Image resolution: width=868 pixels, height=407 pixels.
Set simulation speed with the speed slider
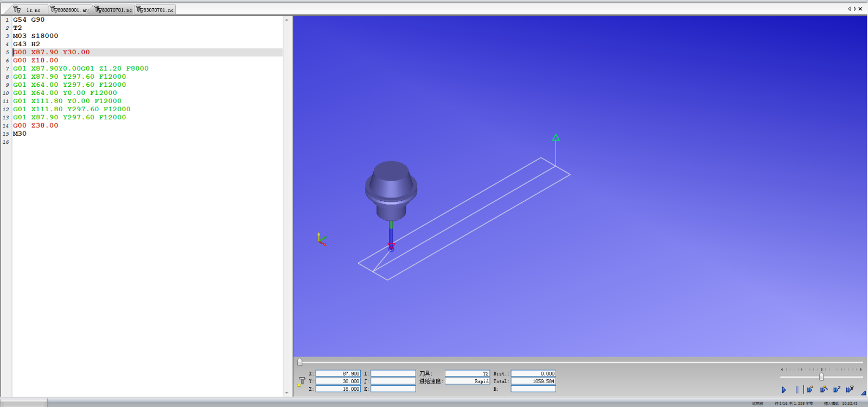click(821, 377)
